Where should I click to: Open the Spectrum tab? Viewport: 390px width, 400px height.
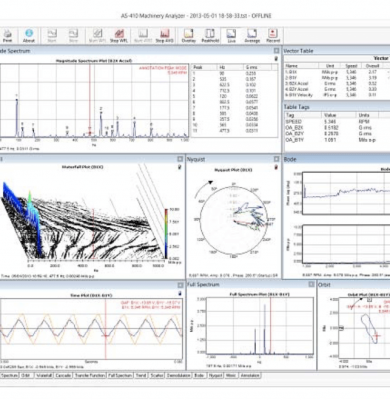[9, 375]
